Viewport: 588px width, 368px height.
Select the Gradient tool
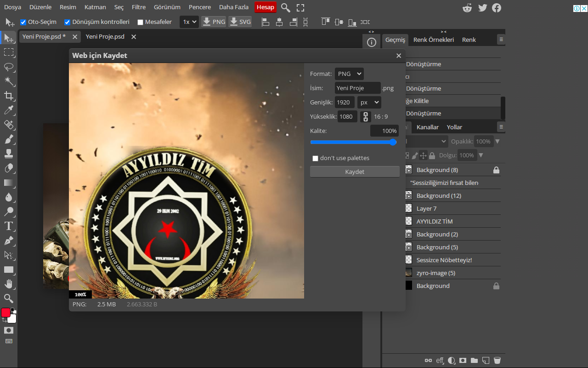[x=9, y=183]
